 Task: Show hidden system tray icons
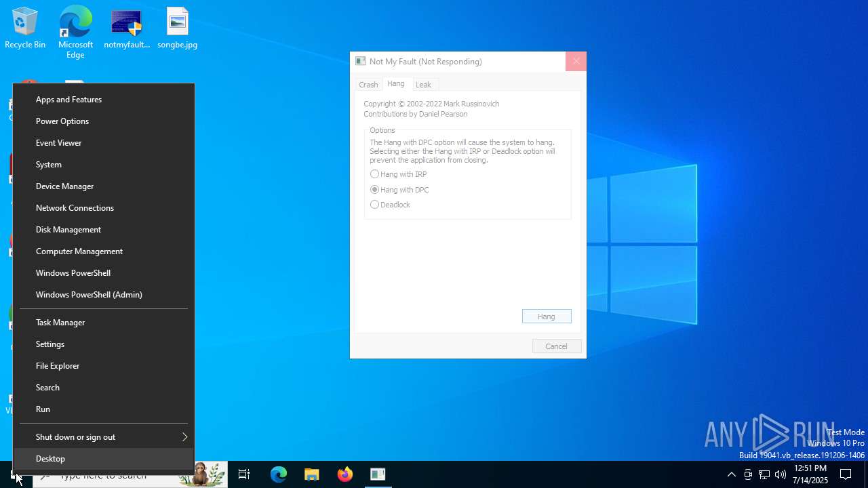coord(731,474)
